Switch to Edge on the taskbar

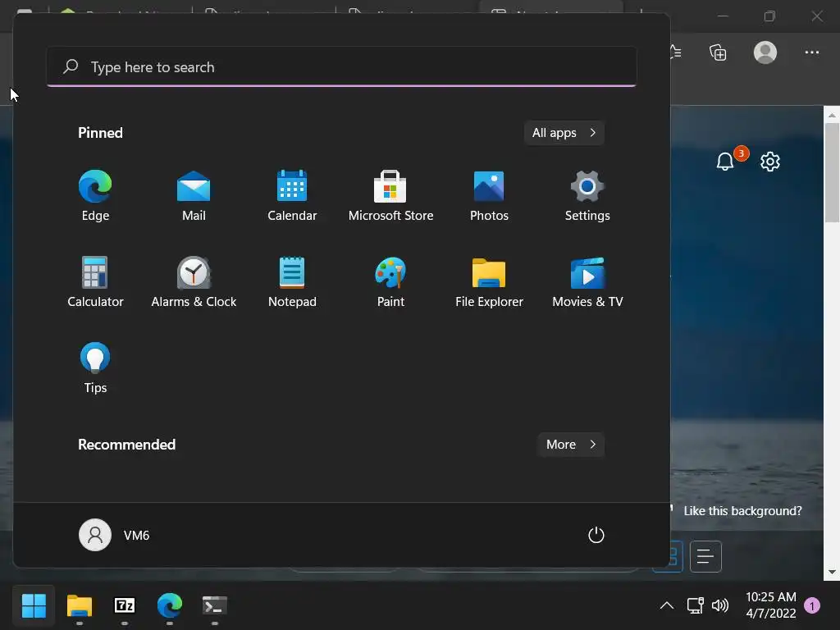tap(170, 606)
